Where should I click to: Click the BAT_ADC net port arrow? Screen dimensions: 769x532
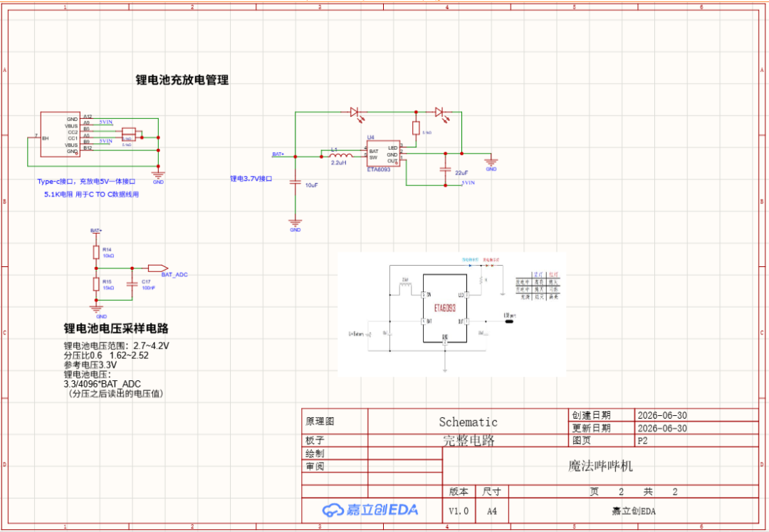point(158,268)
